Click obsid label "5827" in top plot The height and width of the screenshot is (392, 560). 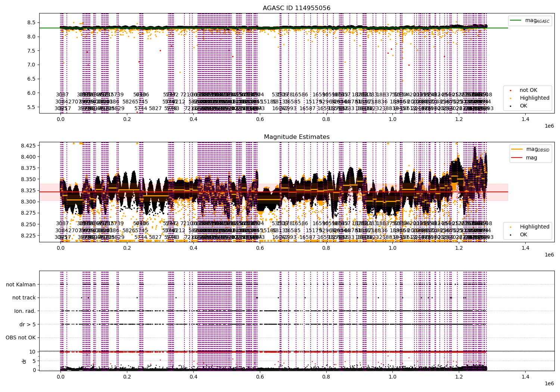[x=155, y=109]
